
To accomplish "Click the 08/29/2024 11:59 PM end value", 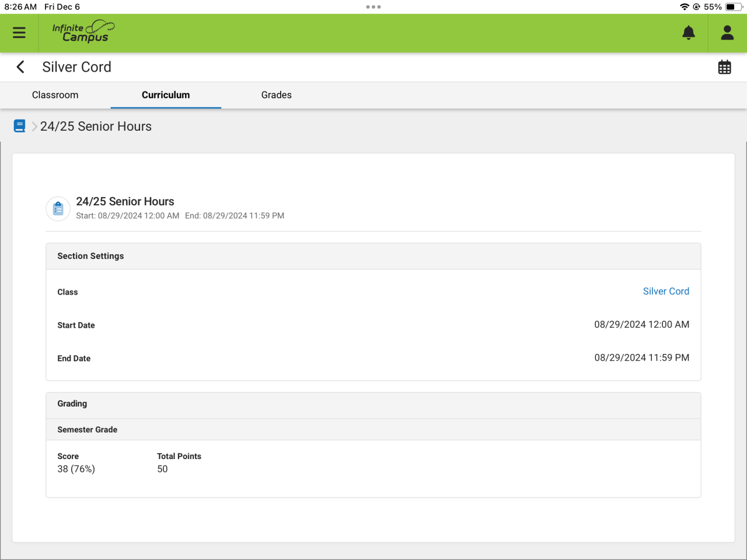I will 642,358.
